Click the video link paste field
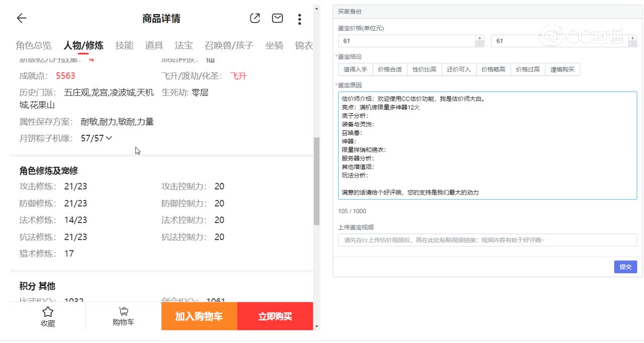The height and width of the screenshot is (343, 644). (486, 240)
